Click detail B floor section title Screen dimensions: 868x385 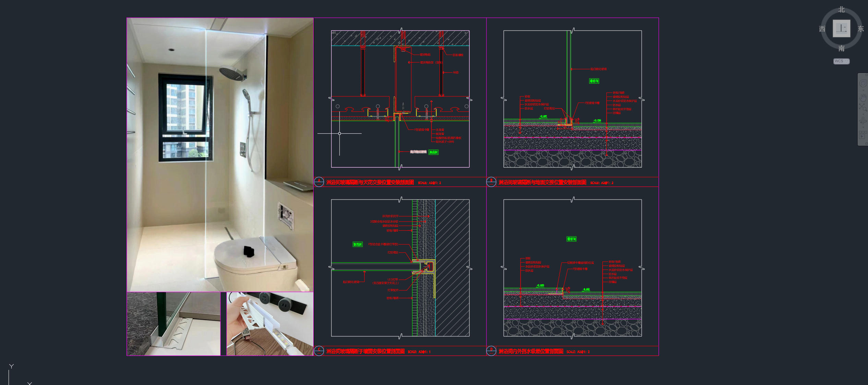pos(542,182)
